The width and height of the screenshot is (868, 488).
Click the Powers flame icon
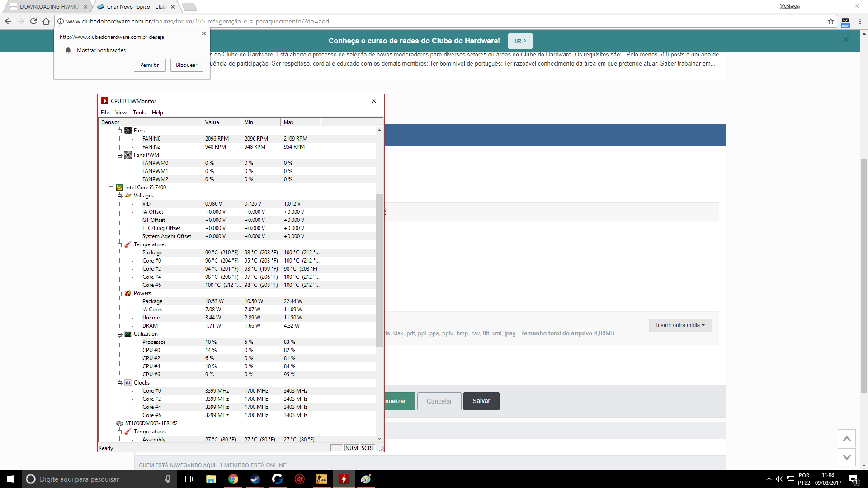pos(128,293)
